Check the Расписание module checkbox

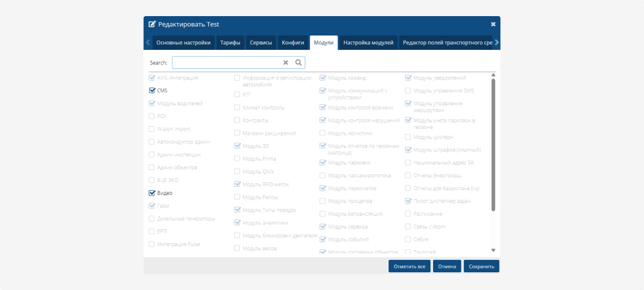click(408, 214)
